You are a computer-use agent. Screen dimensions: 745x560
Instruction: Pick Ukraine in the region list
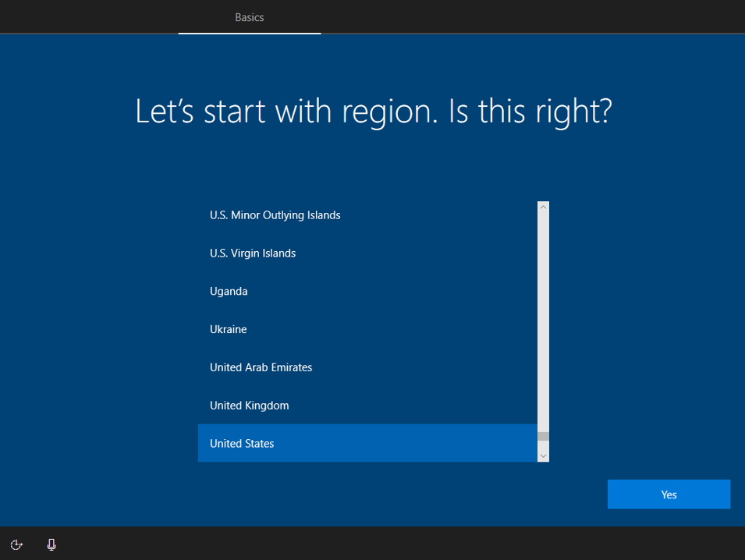click(228, 330)
